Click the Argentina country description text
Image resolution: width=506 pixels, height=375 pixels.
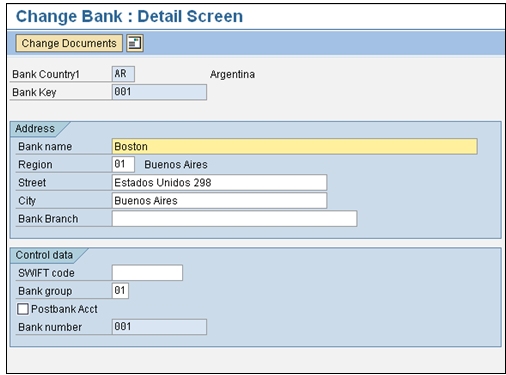click(x=232, y=74)
